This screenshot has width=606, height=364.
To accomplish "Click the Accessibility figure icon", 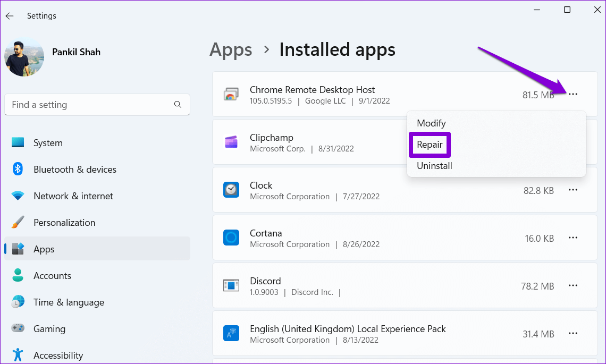I will click(x=18, y=355).
